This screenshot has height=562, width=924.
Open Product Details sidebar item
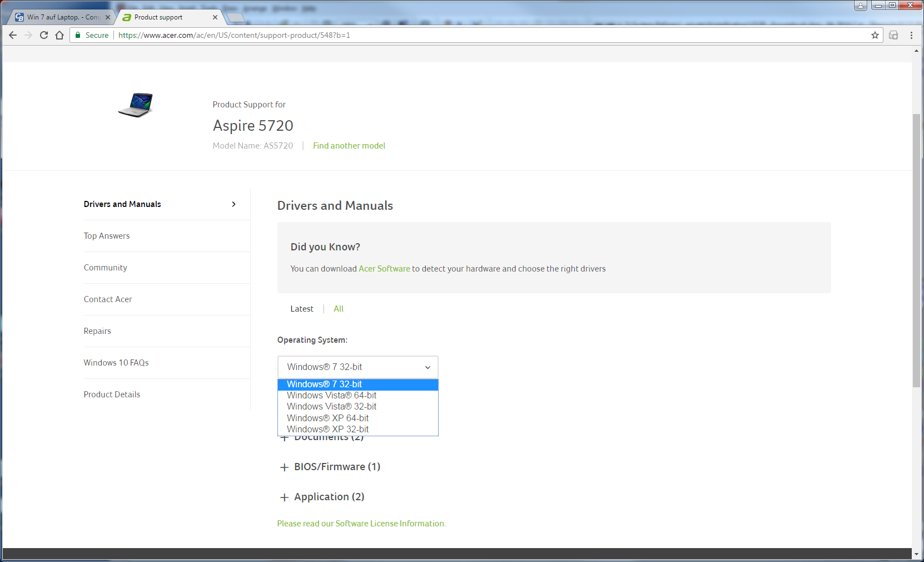(x=112, y=395)
